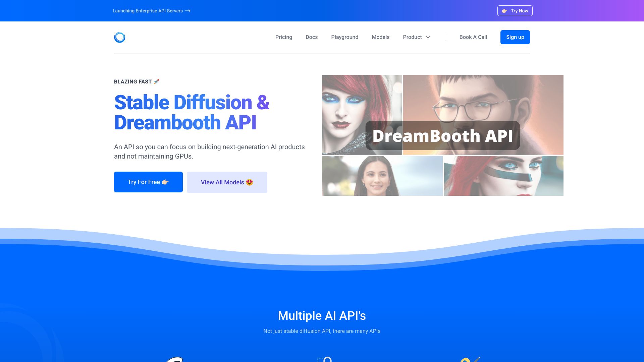Click the Book A Call button

pos(473,37)
